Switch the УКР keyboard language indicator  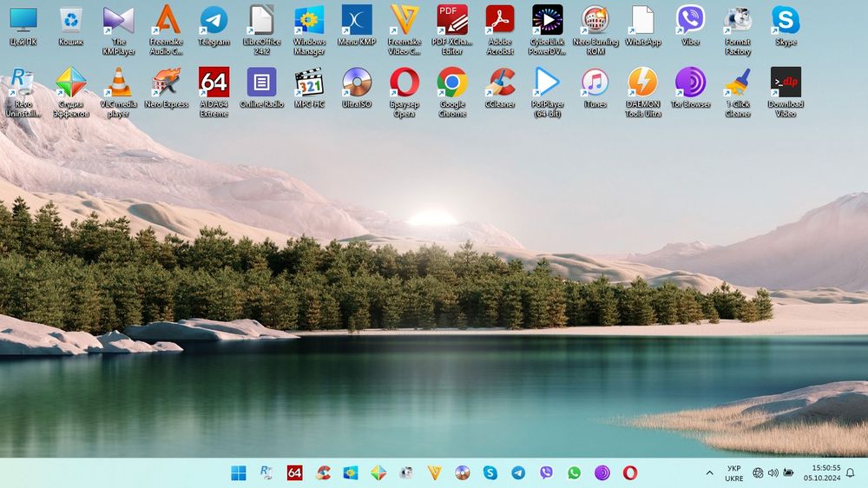[734, 473]
